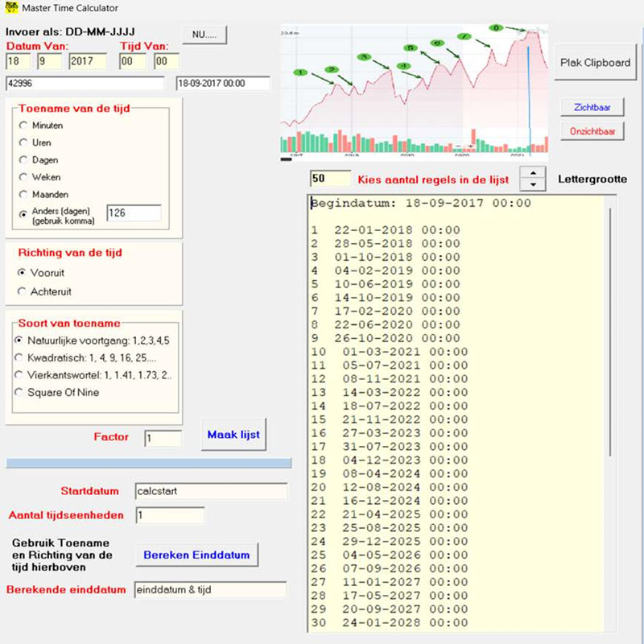This screenshot has height=644, width=644.
Task: Click the year field containing 2017
Action: coord(88,61)
